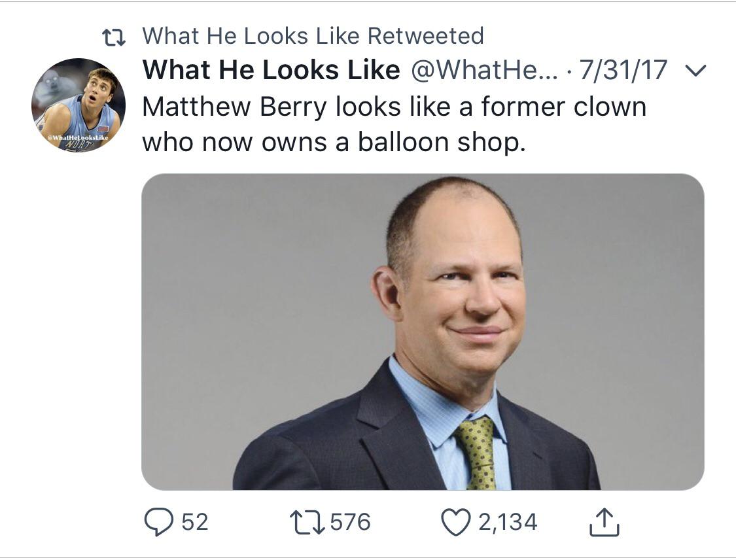Viewport: 736px width, 560px height.
Task: Click the reply speech bubble icon
Action: (157, 521)
